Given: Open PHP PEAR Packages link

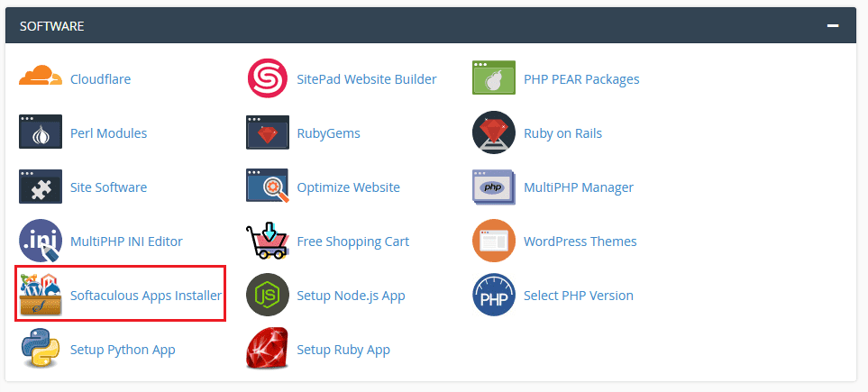Looking at the screenshot, I should pyautogui.click(x=581, y=79).
